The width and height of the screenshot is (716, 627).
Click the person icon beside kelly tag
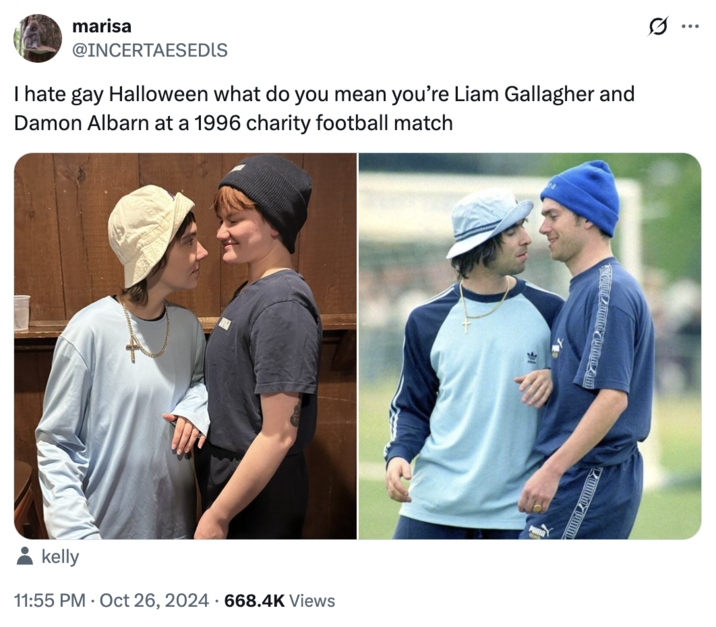coord(25,556)
